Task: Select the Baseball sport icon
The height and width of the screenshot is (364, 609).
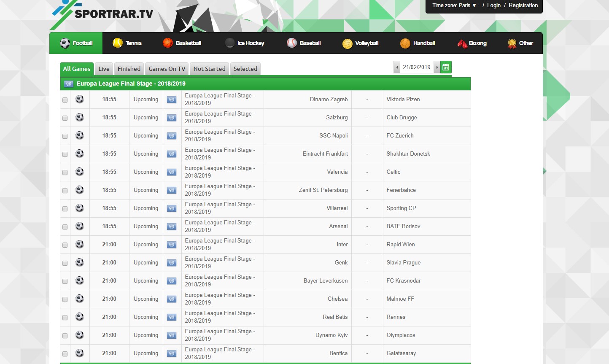Action: [x=293, y=43]
